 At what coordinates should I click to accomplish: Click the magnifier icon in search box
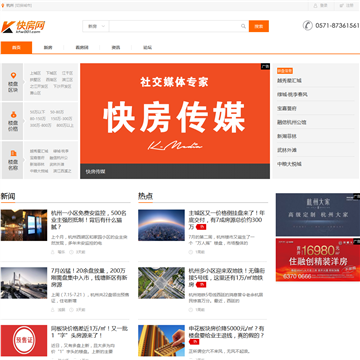coord(243,26)
